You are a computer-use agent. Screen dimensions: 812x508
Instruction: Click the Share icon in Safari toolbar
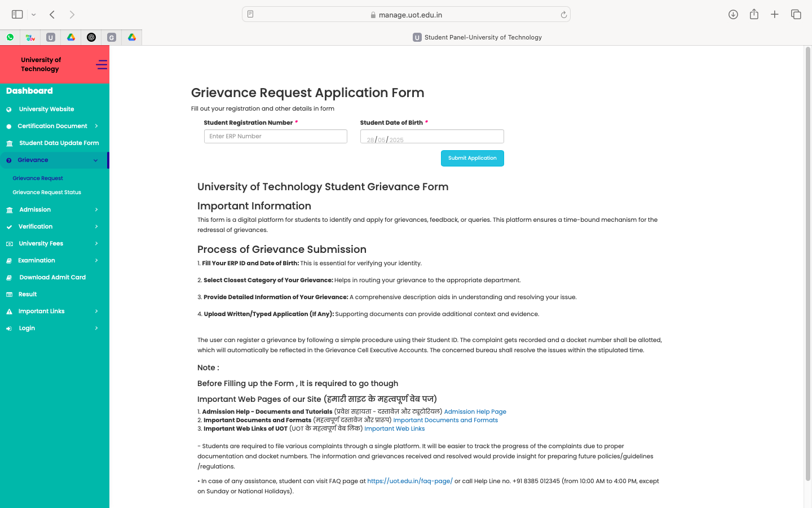[754, 15]
